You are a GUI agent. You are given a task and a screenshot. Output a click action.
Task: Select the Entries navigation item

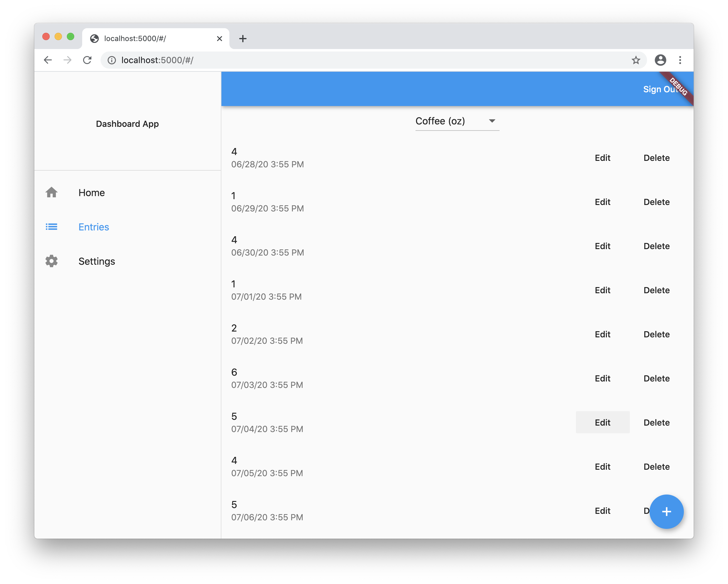click(128, 227)
